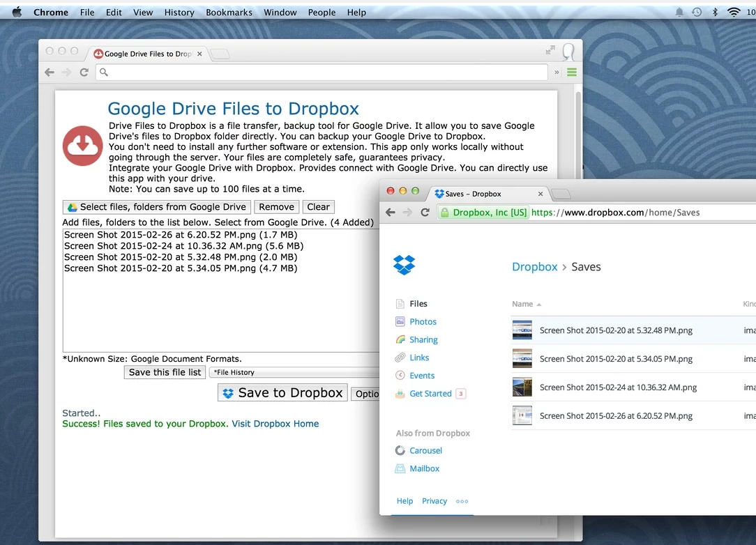Close the Saves - Dropbox tab
This screenshot has width=756, height=545.
540,194
